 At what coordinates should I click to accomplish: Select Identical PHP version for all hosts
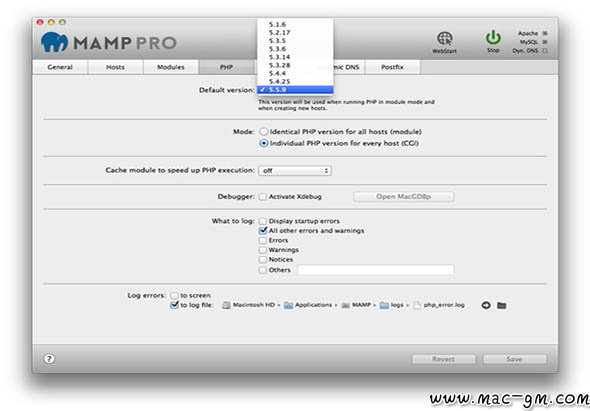(x=264, y=132)
